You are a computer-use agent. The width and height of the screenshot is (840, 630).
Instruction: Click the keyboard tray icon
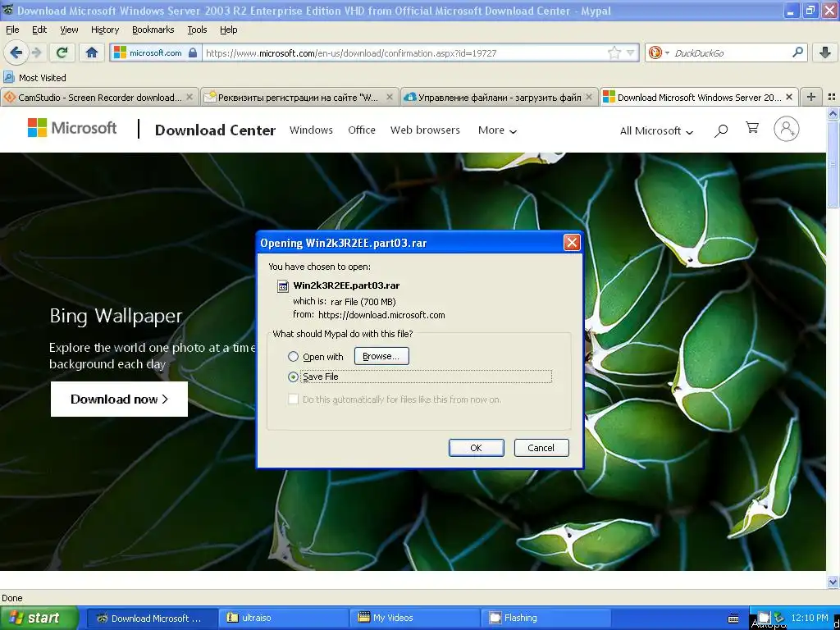tap(733, 619)
